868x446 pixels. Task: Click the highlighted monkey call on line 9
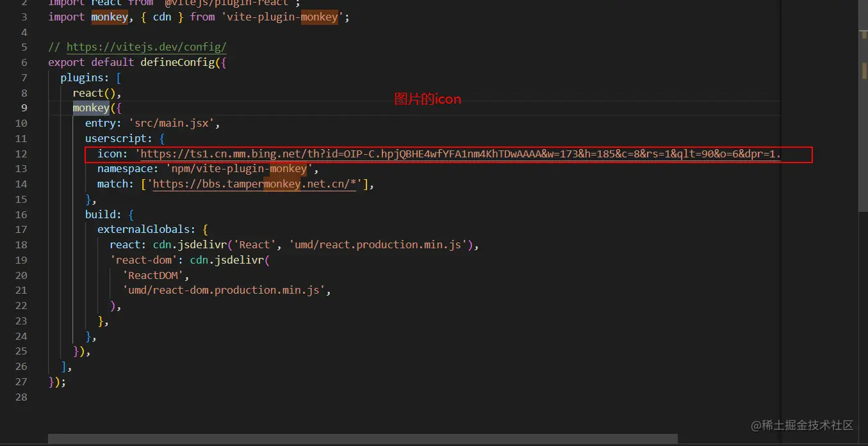[91, 108]
